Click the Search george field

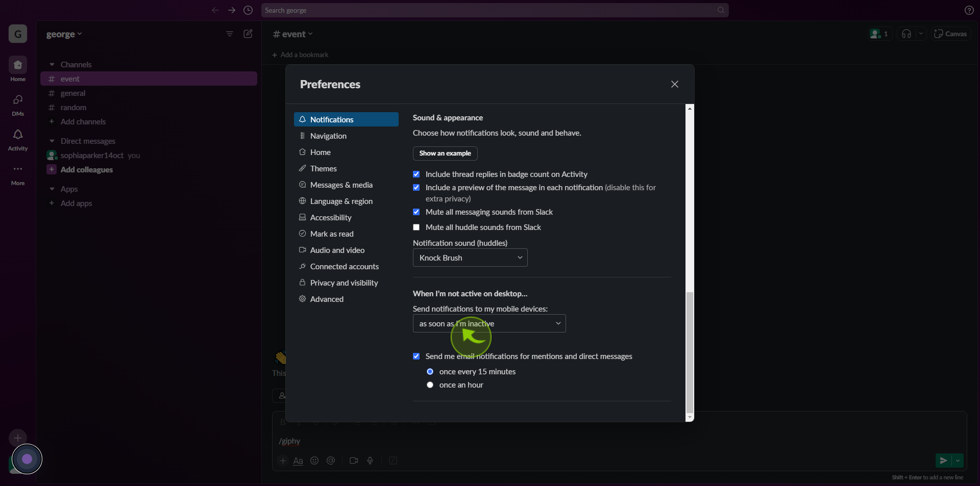[x=495, y=10]
